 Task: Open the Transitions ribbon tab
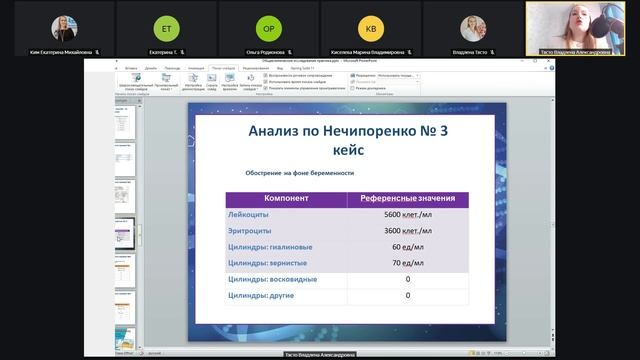(172, 68)
